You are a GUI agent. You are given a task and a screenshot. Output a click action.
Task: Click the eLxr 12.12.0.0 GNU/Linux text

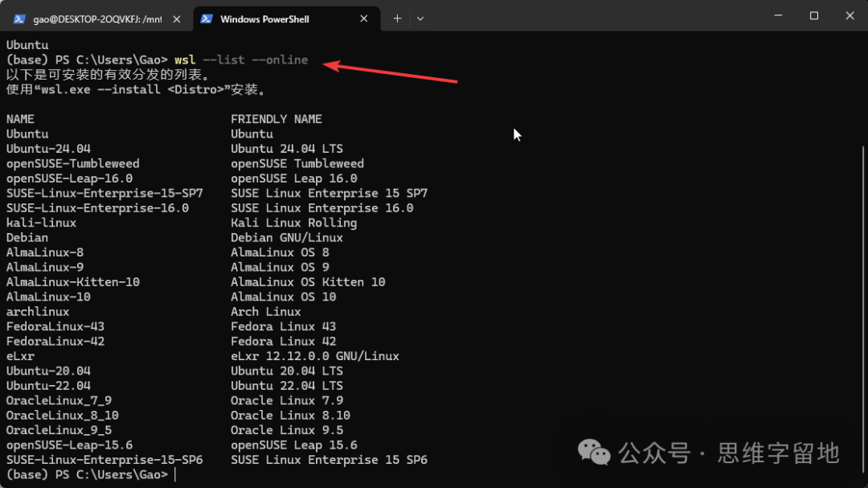(315, 356)
